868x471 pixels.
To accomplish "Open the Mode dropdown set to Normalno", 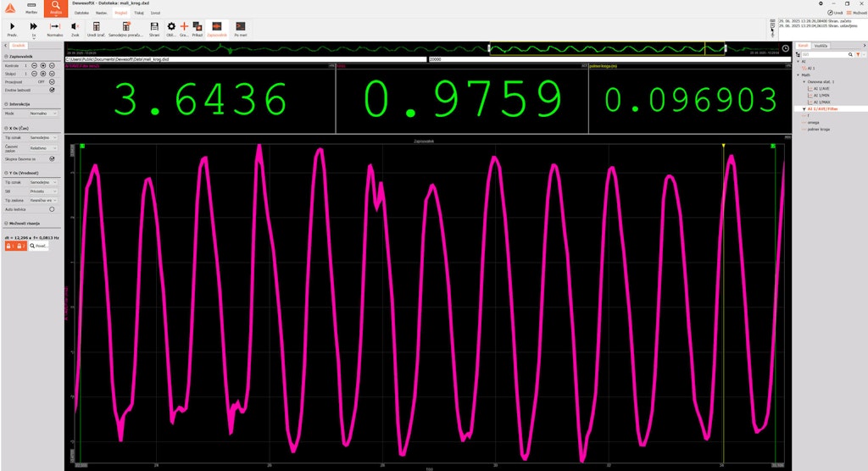I will coord(43,112).
